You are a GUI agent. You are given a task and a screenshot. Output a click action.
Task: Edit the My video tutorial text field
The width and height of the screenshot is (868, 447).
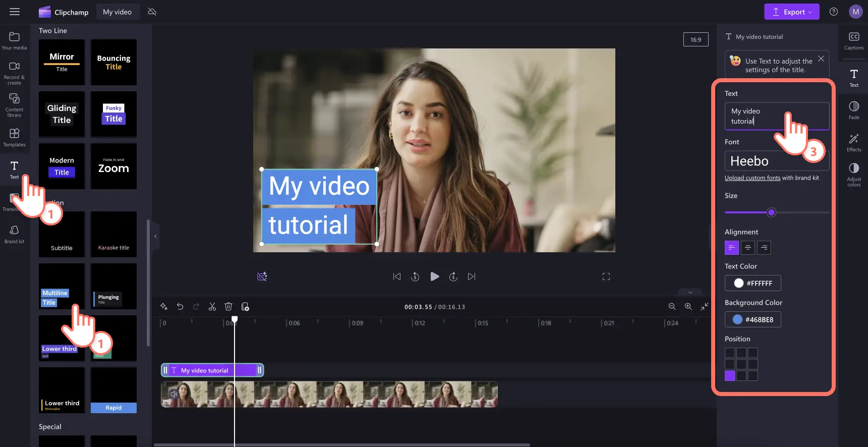point(777,116)
